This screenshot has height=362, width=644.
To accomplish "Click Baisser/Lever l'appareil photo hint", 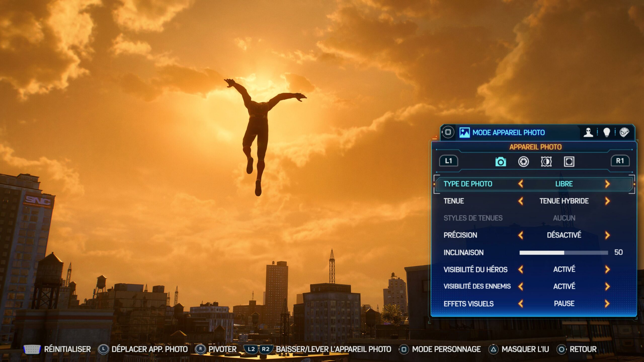I will point(334,349).
